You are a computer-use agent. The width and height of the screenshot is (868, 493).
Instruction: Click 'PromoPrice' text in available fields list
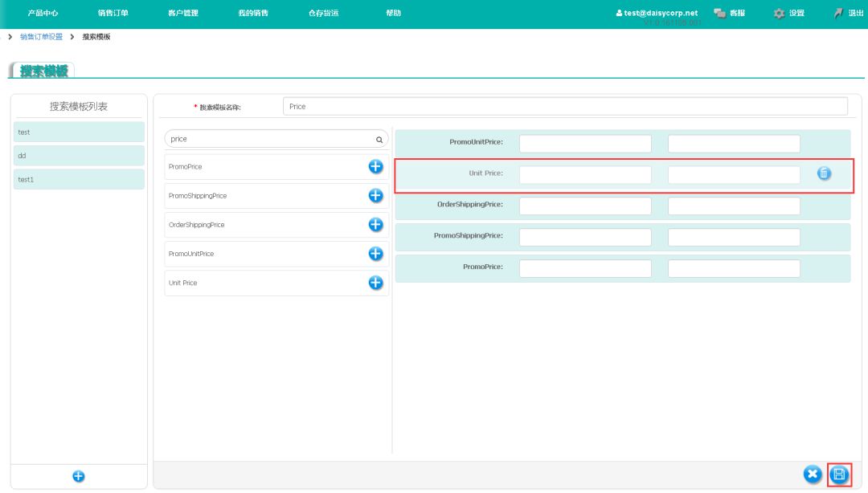pyautogui.click(x=185, y=166)
